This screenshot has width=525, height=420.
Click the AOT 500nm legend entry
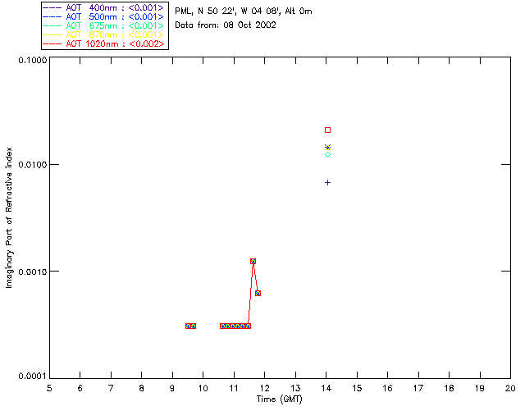point(104,16)
